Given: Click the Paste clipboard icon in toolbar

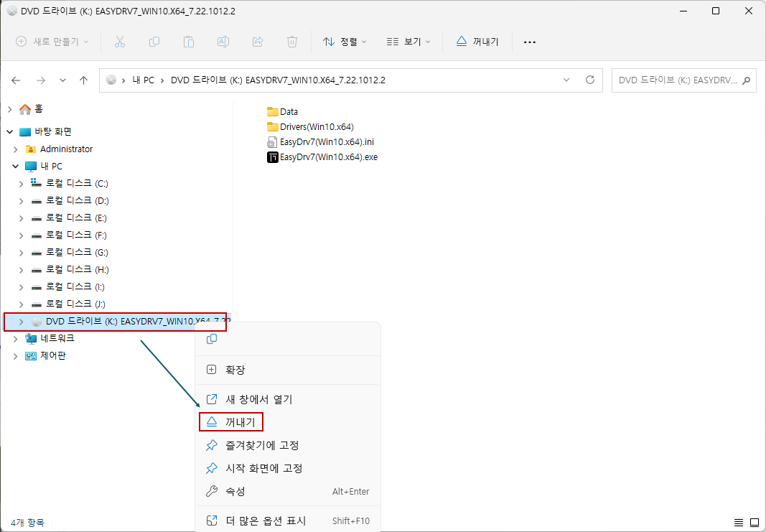Looking at the screenshot, I should pos(189,42).
